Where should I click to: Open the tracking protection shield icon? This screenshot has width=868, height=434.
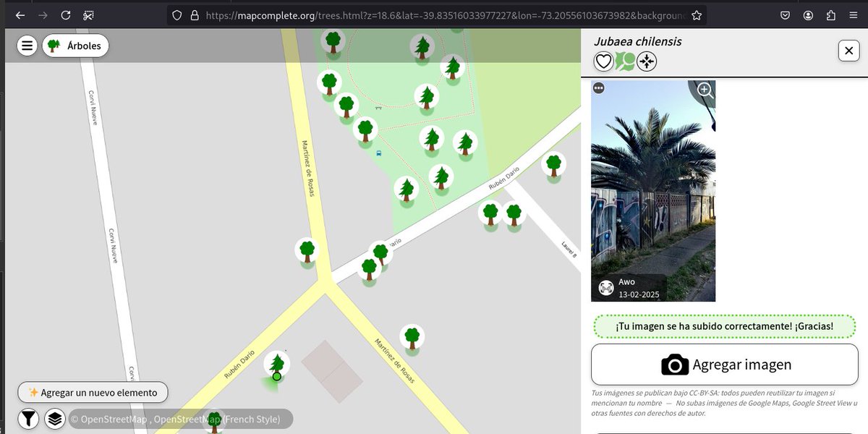coord(176,15)
